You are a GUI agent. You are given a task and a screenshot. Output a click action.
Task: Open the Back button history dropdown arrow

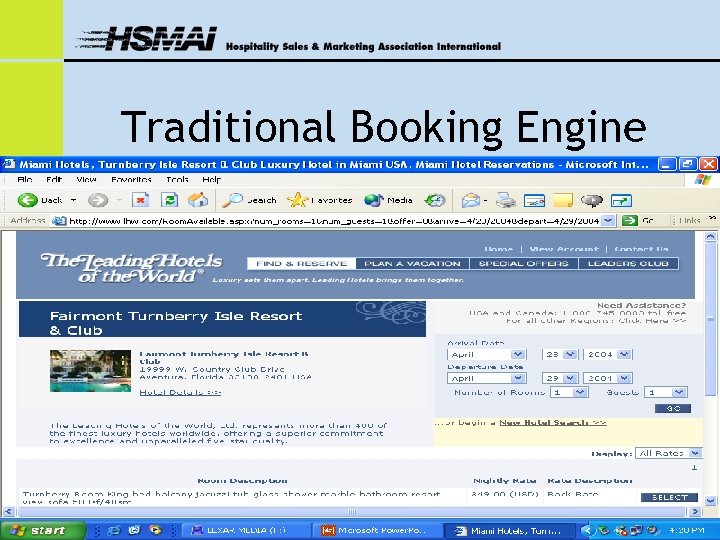click(73, 200)
